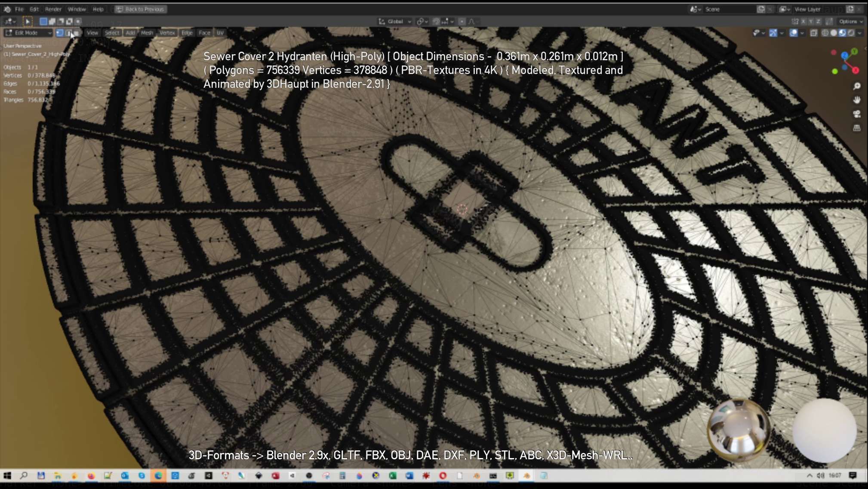Open the Options dropdown
This screenshot has height=489, width=868.
pyautogui.click(x=850, y=21)
